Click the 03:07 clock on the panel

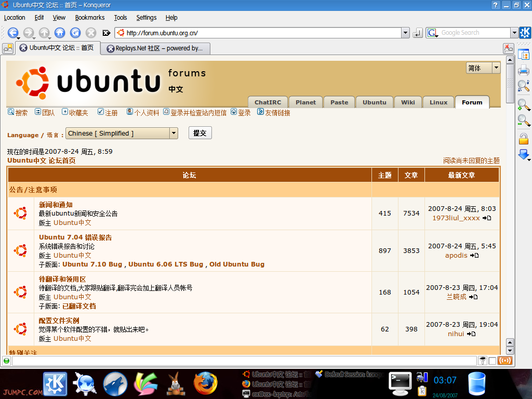click(445, 380)
